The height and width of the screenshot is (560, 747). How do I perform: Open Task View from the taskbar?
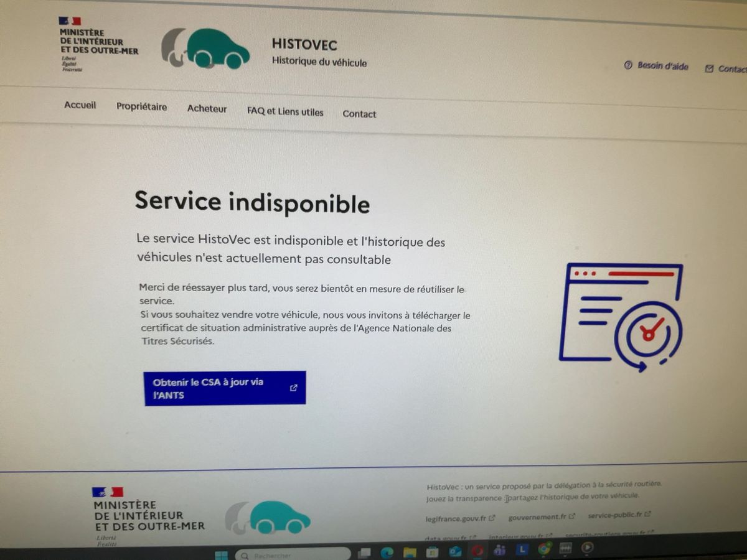(x=365, y=553)
